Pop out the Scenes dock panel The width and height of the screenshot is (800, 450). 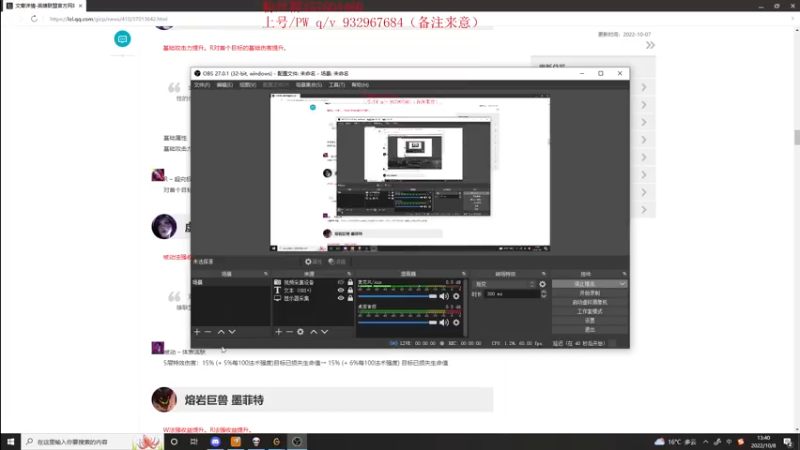265,274
